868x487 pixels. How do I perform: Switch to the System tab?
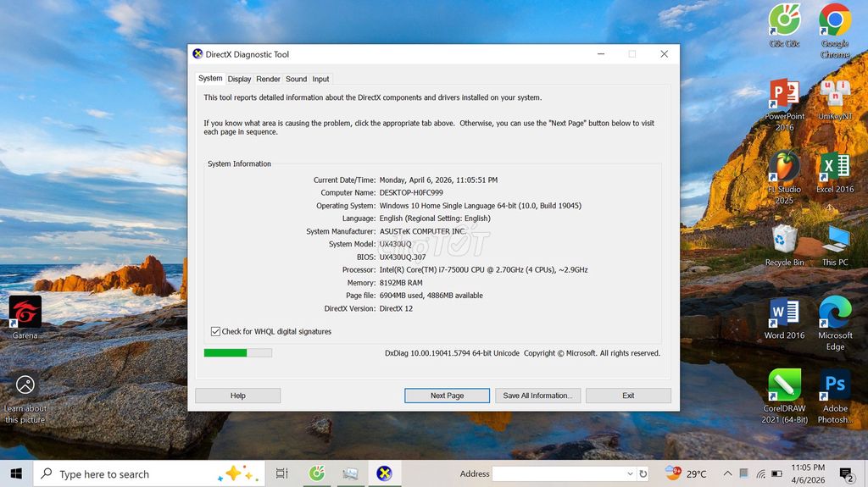pos(210,79)
